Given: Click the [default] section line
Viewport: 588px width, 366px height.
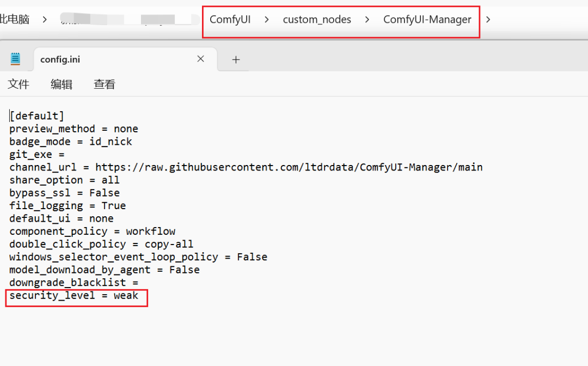Looking at the screenshot, I should point(37,116).
